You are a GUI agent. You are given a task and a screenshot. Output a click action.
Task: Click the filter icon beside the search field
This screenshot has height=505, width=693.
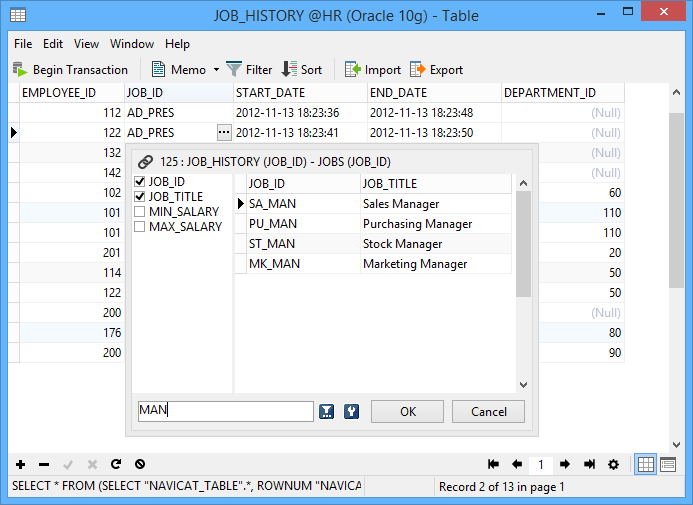click(x=327, y=412)
